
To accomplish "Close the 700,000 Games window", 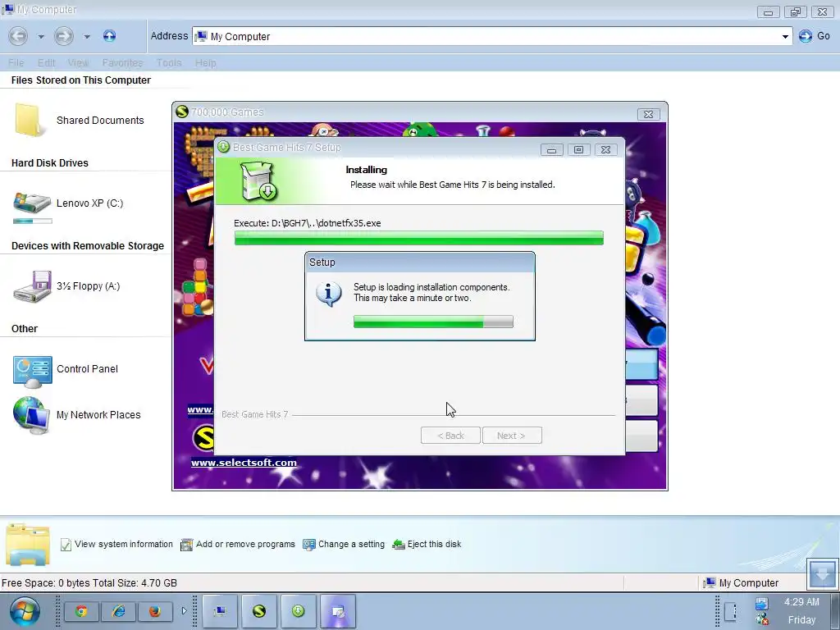I will (648, 114).
